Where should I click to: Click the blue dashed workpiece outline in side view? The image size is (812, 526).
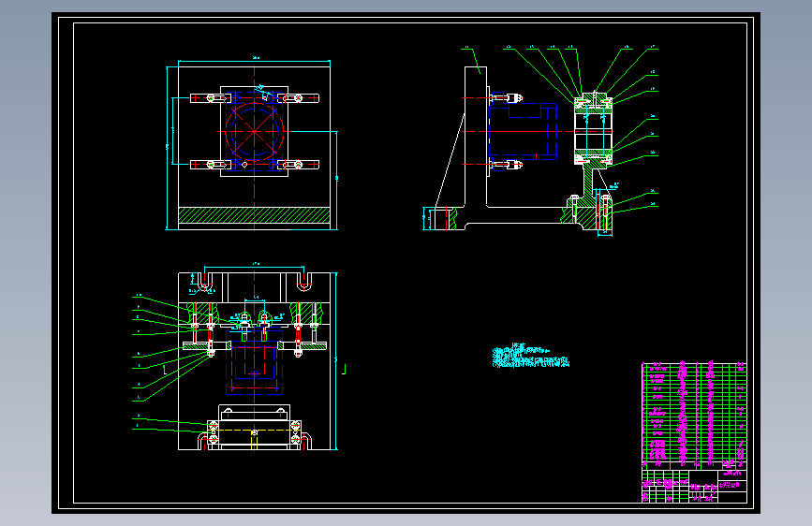[523, 131]
